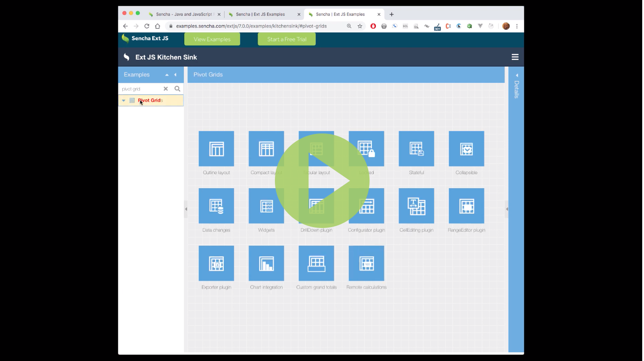This screenshot has height=361, width=644.
Task: Collapse Examples panel with the up arrow
Action: pyautogui.click(x=167, y=75)
